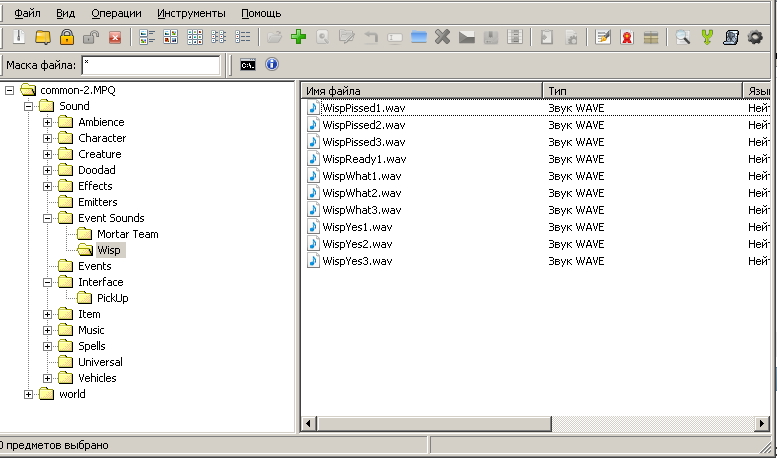Sort by the Тип column header
This screenshot has height=458, width=777.
click(643, 91)
